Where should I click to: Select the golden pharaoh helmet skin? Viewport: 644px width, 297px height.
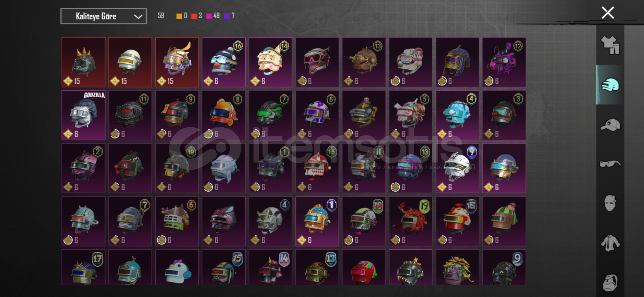457,62
